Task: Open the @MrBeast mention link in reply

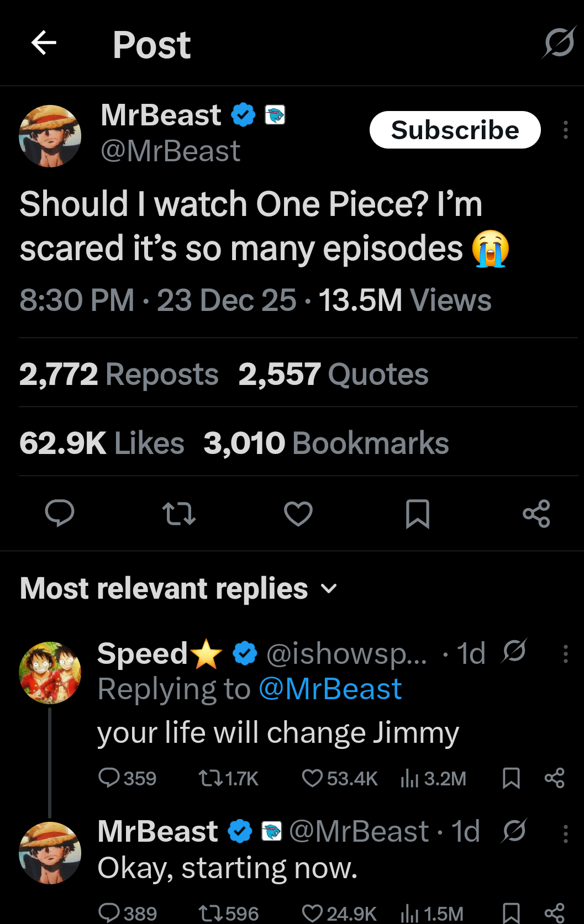Action: point(330,689)
